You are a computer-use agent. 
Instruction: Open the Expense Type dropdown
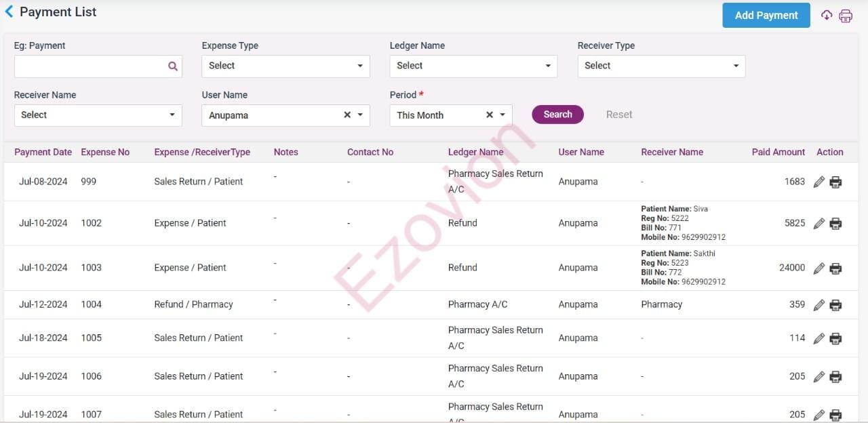pos(285,66)
